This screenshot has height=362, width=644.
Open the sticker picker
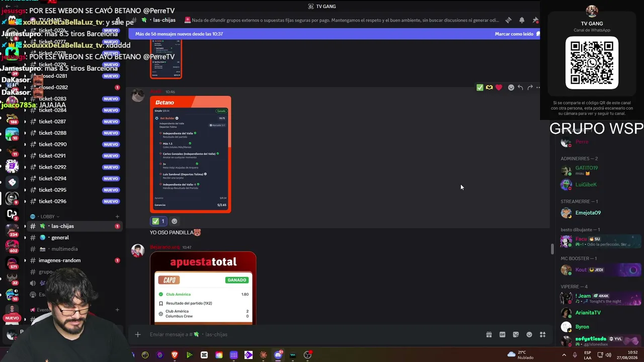(x=516, y=334)
